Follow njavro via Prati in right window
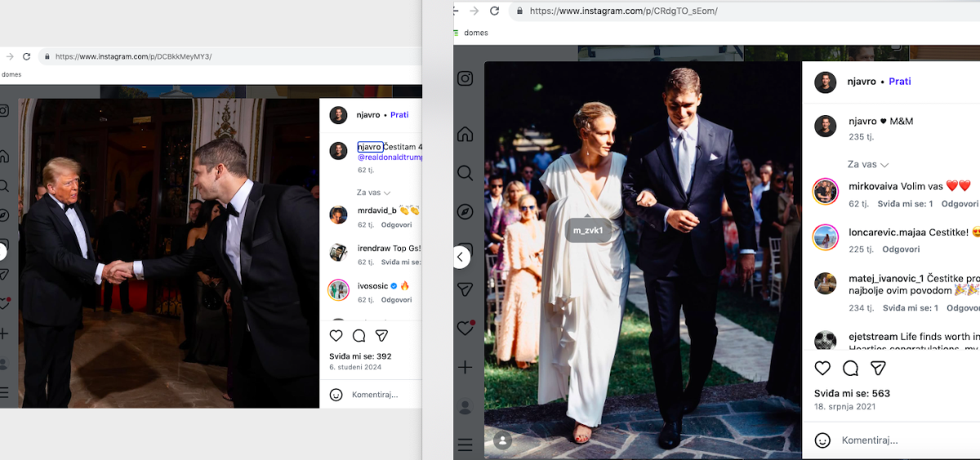Image resolution: width=980 pixels, height=460 pixels. [899, 82]
